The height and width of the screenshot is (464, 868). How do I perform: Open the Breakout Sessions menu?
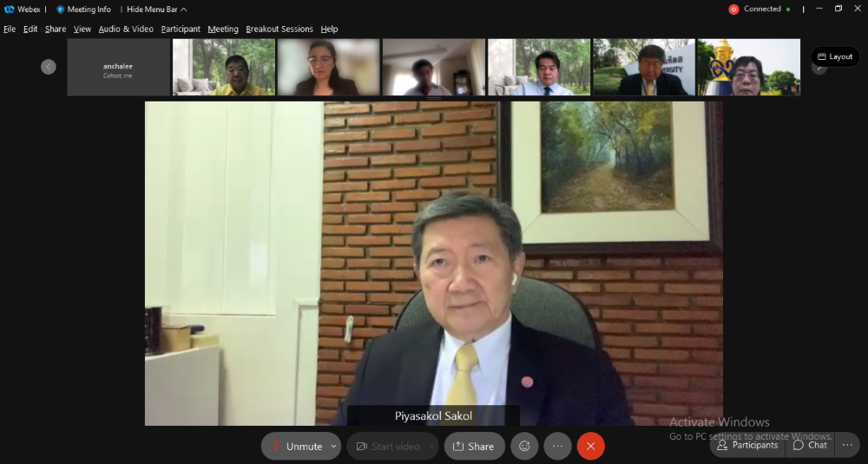click(x=279, y=29)
